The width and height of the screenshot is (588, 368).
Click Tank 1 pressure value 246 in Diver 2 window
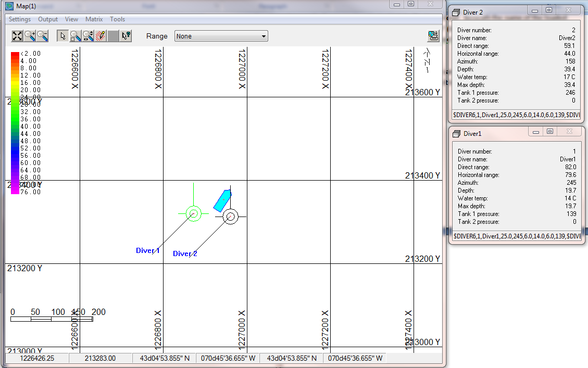[x=570, y=93]
